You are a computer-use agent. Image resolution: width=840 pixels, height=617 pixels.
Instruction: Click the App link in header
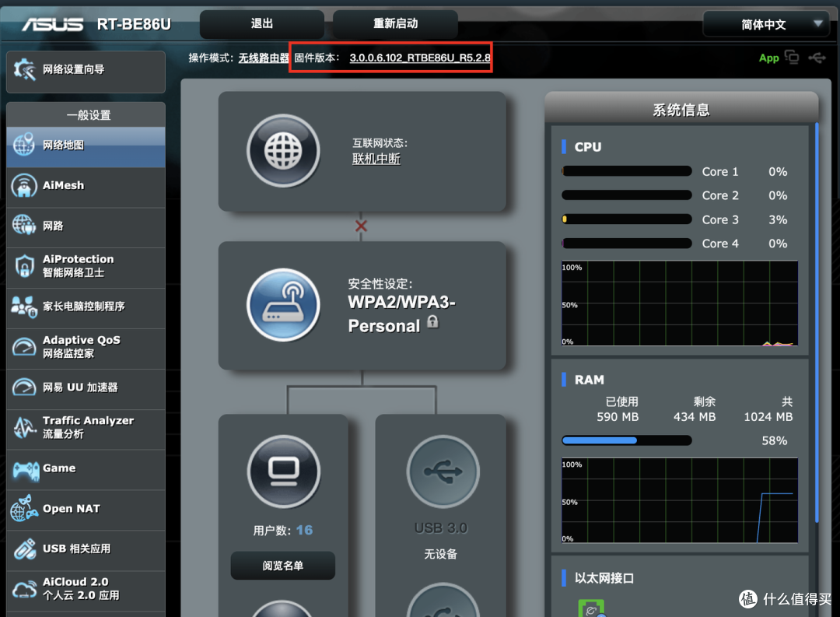coord(768,58)
